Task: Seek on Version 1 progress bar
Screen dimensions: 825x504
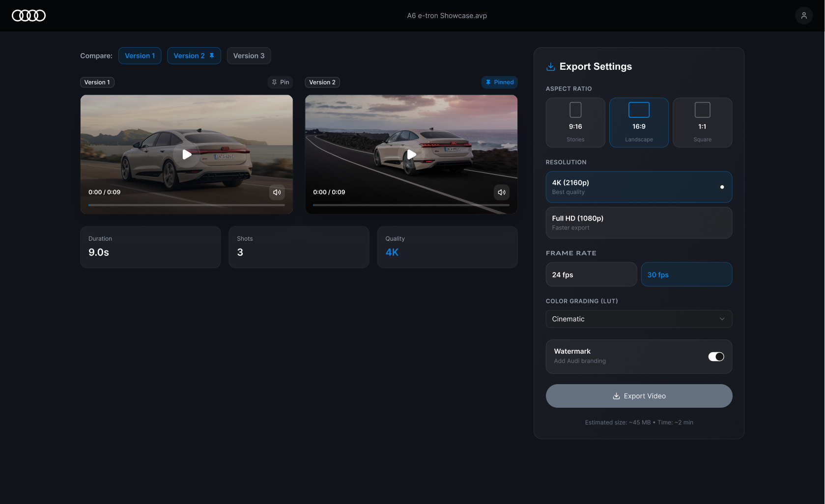Action: click(x=187, y=205)
